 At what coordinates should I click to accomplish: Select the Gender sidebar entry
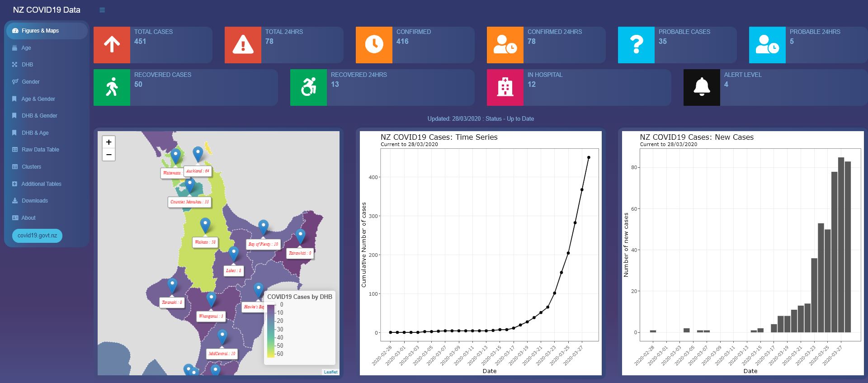point(47,82)
